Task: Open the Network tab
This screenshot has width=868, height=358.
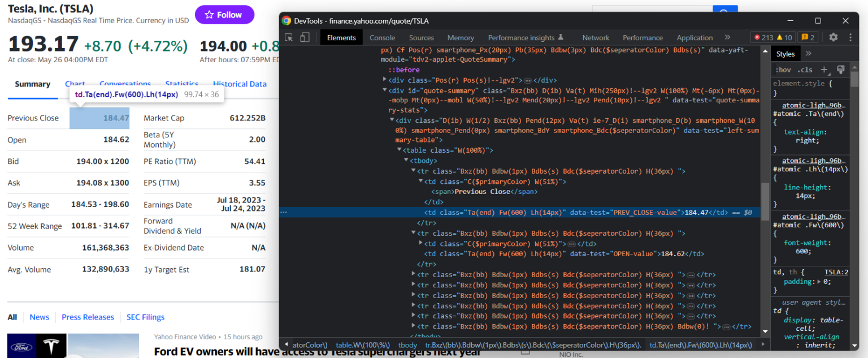Action: pyautogui.click(x=596, y=37)
